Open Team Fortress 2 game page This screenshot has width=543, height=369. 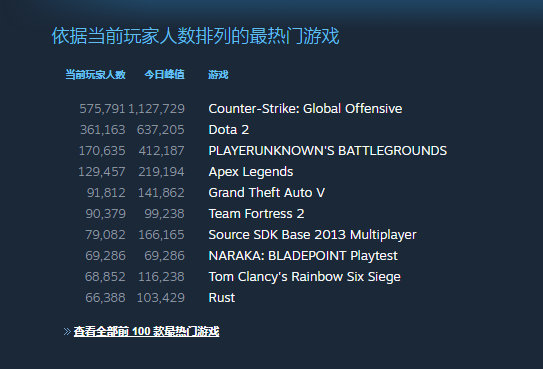tap(256, 214)
